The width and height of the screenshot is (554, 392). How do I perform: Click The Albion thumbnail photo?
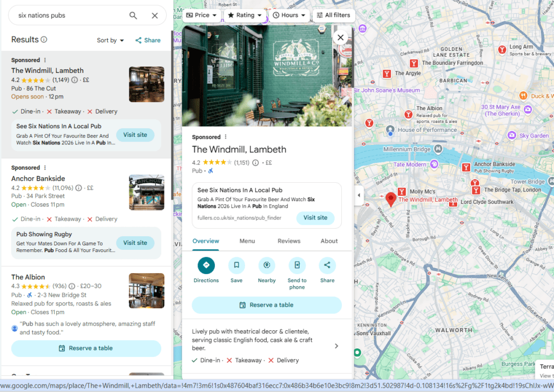pos(146,291)
